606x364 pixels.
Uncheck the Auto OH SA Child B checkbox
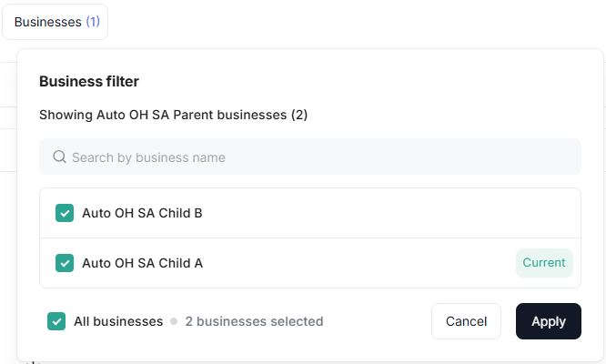pos(65,213)
